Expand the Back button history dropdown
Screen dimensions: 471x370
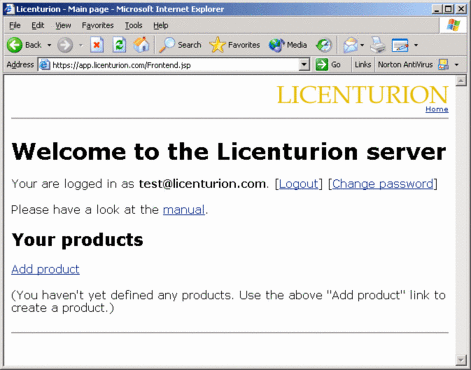(x=49, y=45)
